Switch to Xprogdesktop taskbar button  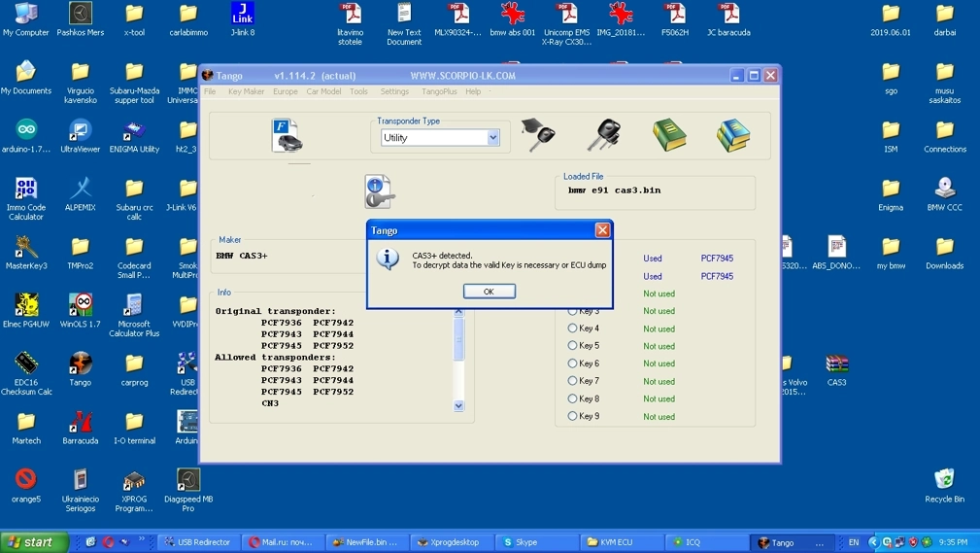(452, 542)
